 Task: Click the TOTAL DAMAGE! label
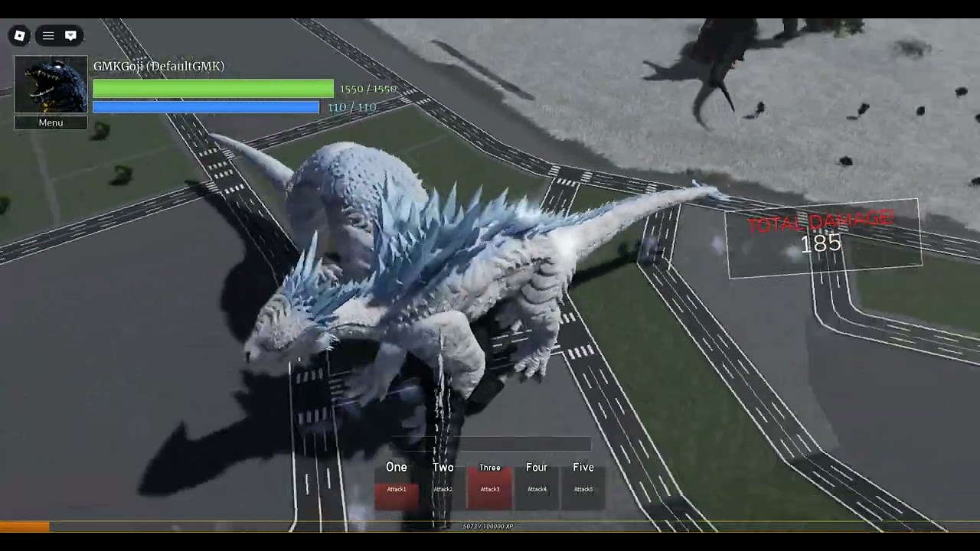[x=820, y=221]
